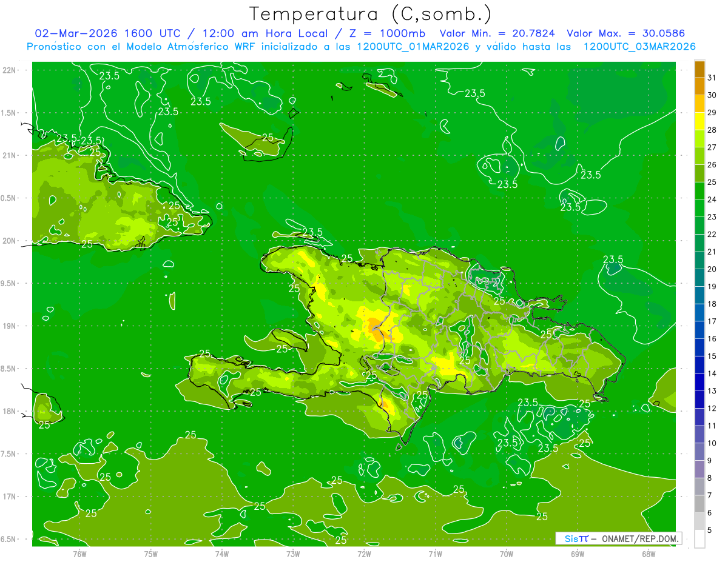Screen dimensions: 728x562
Task: Click the legend scale label "28"
Action: click(x=712, y=130)
